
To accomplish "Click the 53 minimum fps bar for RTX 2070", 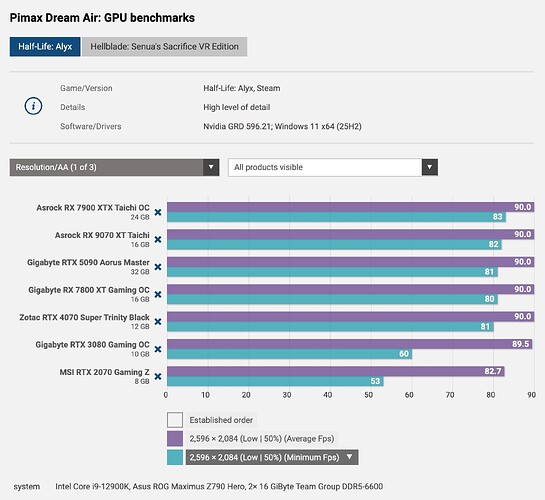I will [275, 382].
